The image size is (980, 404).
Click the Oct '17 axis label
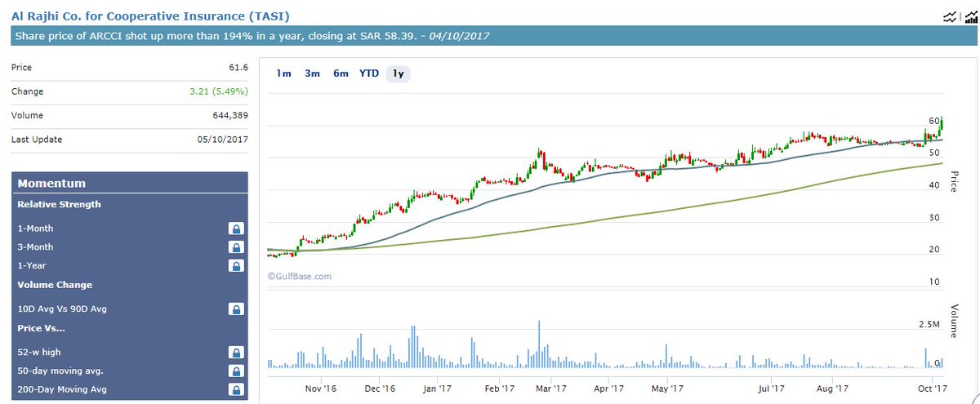(932, 389)
